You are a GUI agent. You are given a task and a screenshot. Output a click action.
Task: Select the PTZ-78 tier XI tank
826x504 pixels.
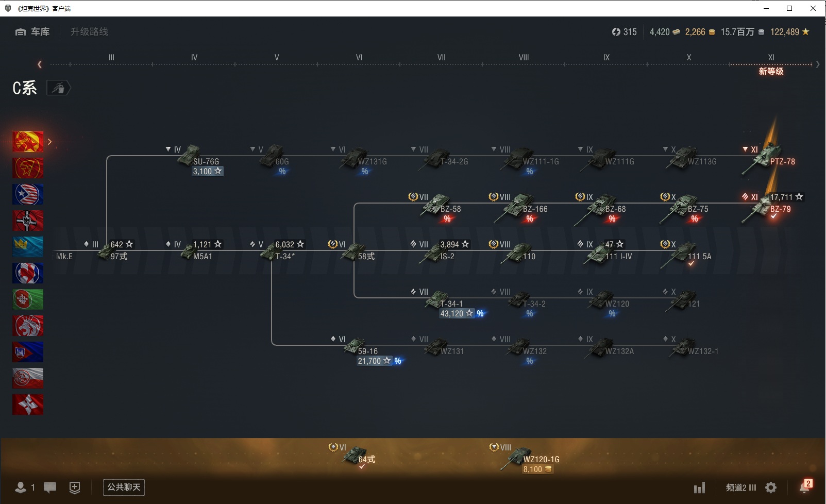tap(768, 158)
